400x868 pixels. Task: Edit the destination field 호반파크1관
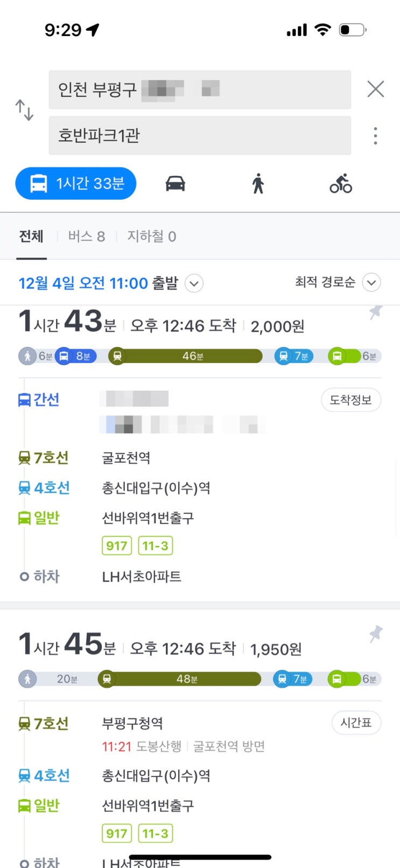pos(200,136)
